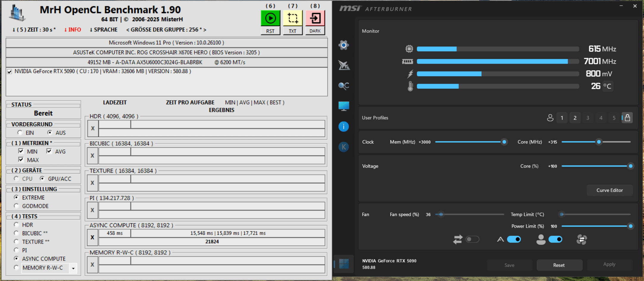Click the TXT button label
This screenshot has width=644, height=281.
point(293,31)
